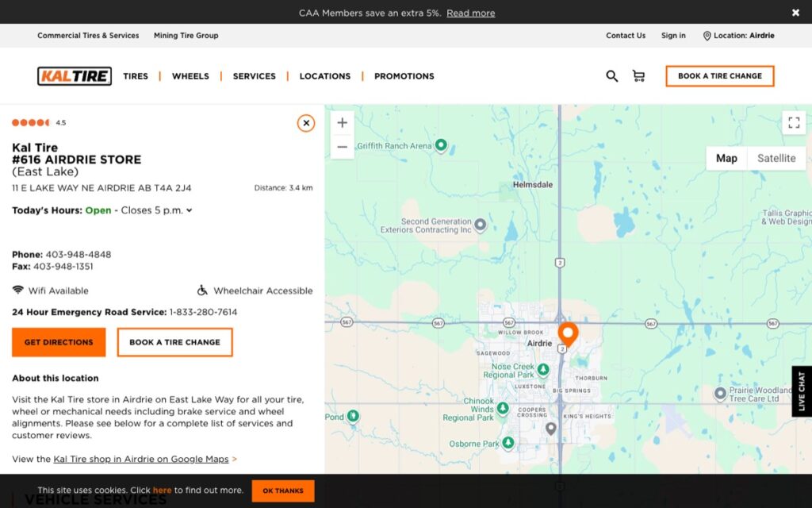812x508 pixels.
Task: Click Book a Tire Change in store panel
Action: tap(175, 342)
